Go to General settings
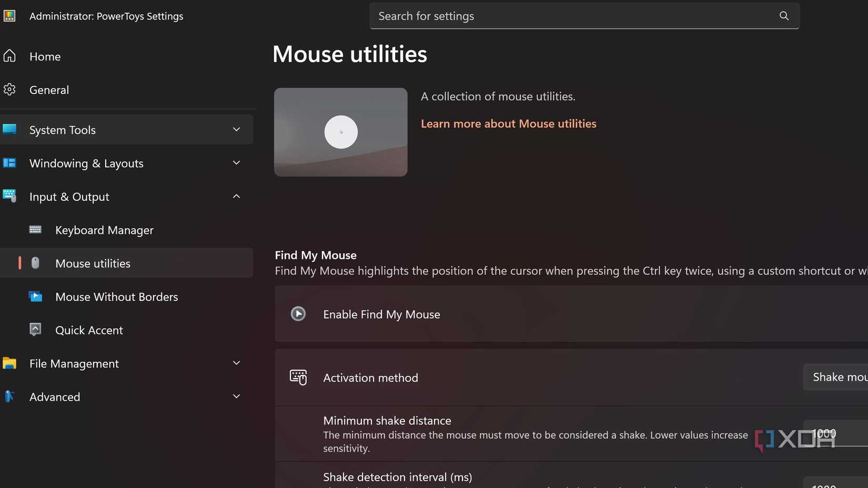This screenshot has width=868, height=488. click(x=49, y=89)
